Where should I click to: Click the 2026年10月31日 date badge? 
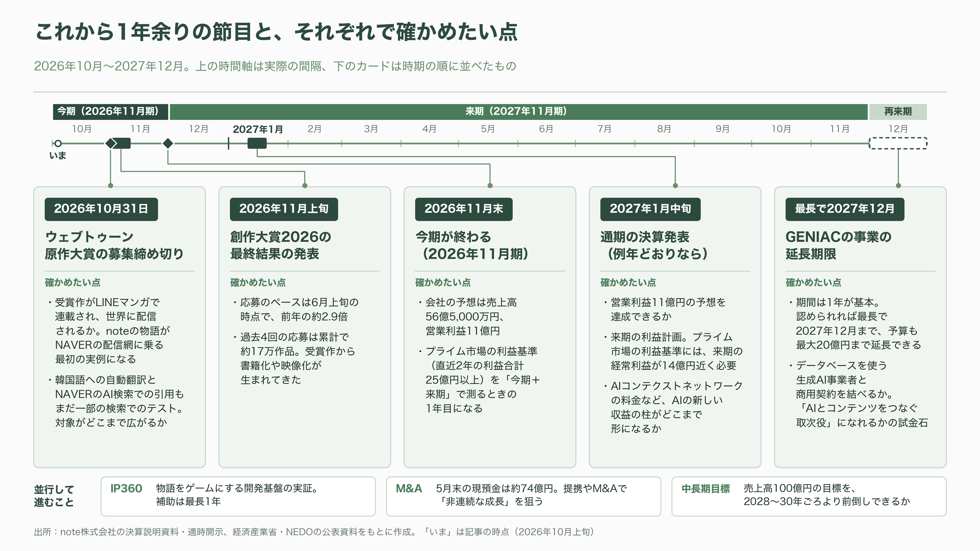point(101,209)
